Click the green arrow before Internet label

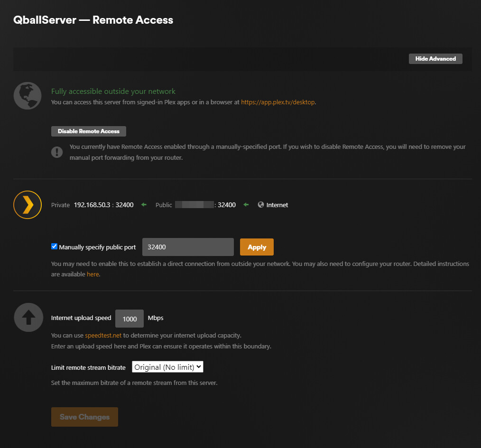point(246,204)
